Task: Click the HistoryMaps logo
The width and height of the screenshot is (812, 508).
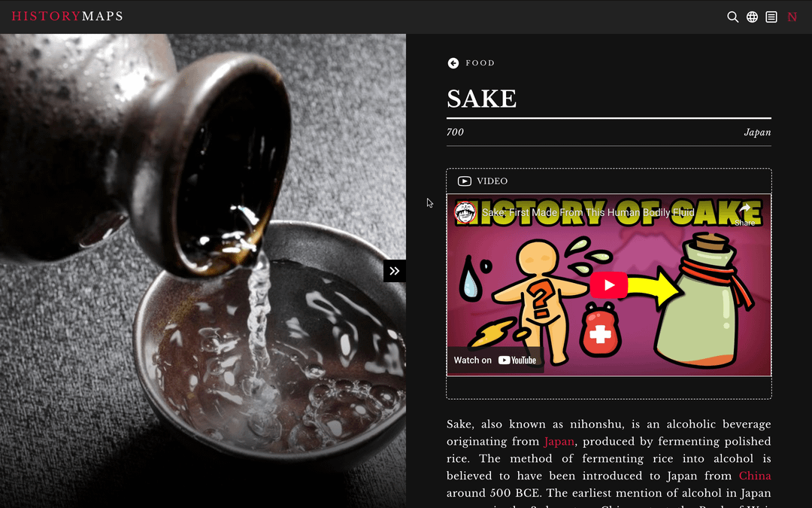Action: pos(68,16)
